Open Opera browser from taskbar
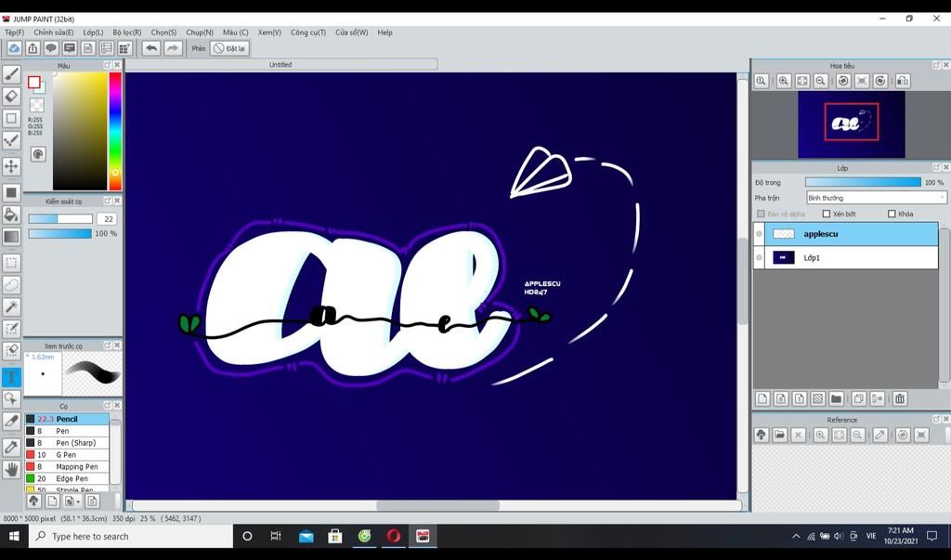The width and height of the screenshot is (951, 560). point(394,537)
